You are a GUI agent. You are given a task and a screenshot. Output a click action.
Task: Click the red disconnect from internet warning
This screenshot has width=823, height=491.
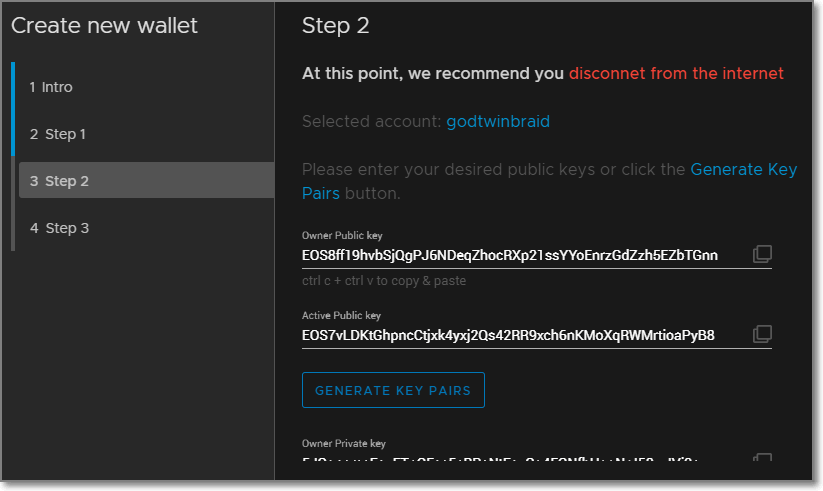(676, 73)
